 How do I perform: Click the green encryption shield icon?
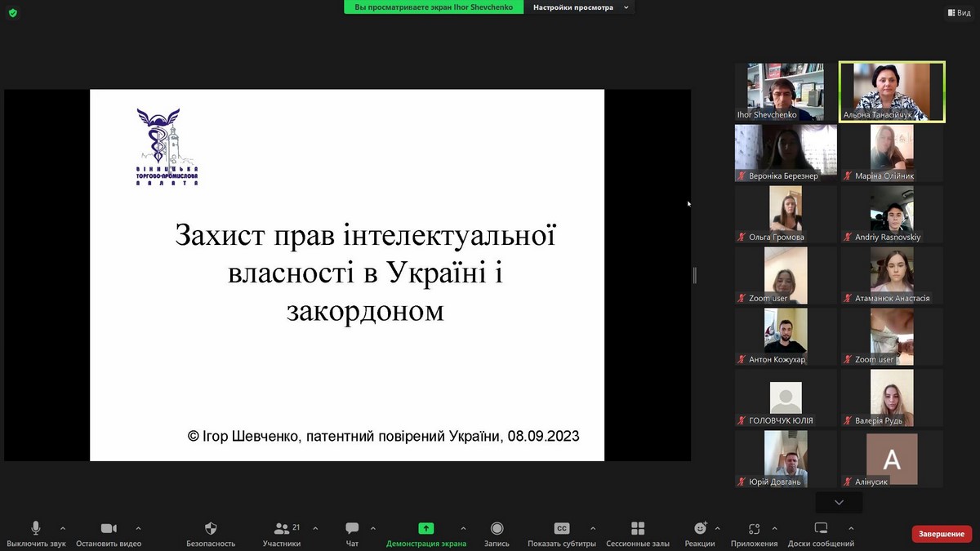click(x=12, y=12)
